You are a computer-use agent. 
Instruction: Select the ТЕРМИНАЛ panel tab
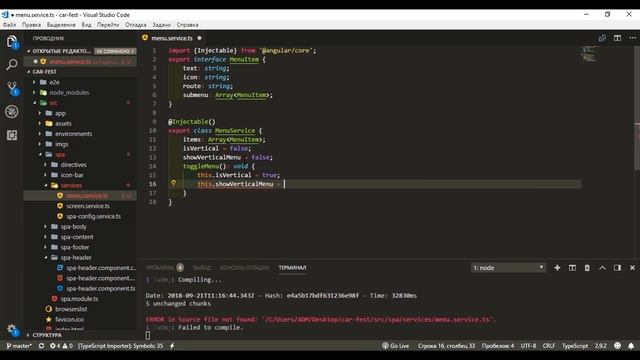[292, 268]
